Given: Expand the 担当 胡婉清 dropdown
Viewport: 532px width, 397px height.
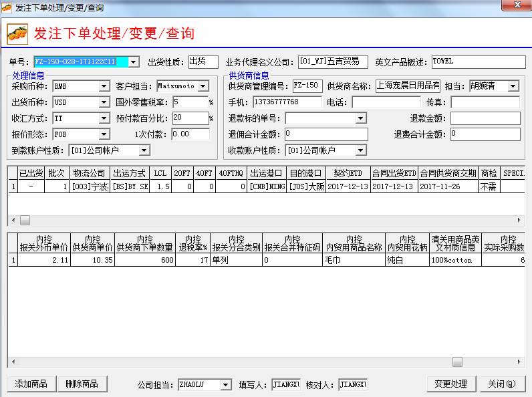Looking at the screenshot, I should (x=513, y=86).
